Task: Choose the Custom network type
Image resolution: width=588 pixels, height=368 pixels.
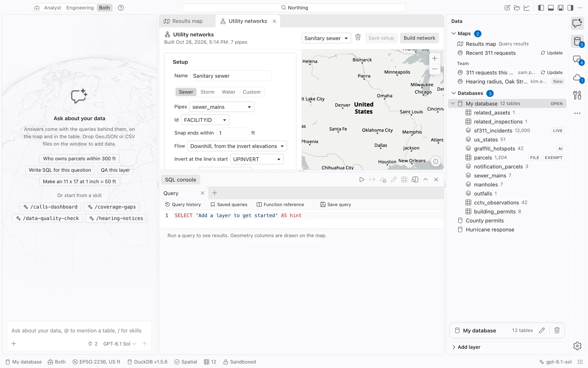Action: pyautogui.click(x=252, y=92)
